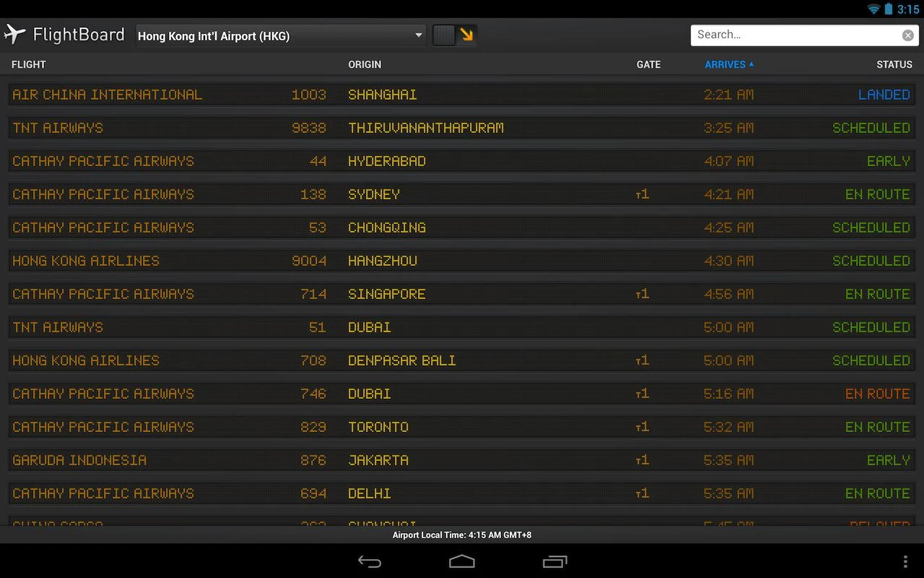The height and width of the screenshot is (578, 924).
Task: Tap SCHEDULED status for Hangzhou flight
Action: [871, 261]
